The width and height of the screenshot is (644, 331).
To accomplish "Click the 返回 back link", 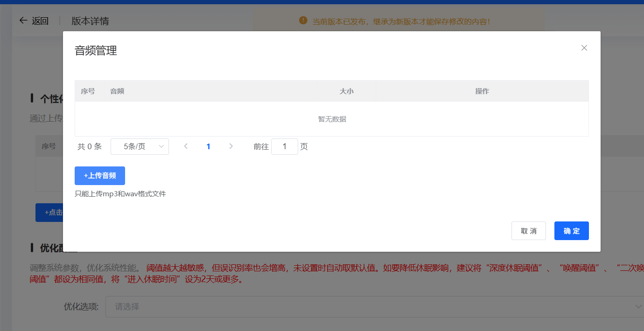I will pyautogui.click(x=39, y=21).
